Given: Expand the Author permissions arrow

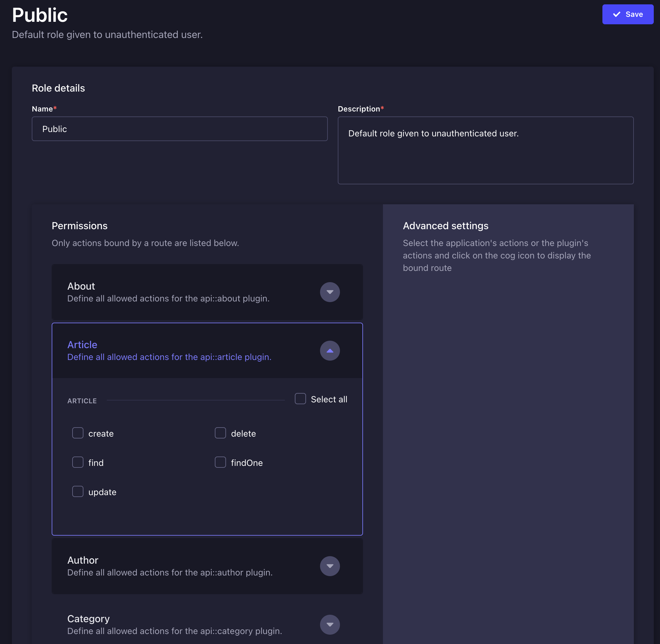Looking at the screenshot, I should coord(330,566).
